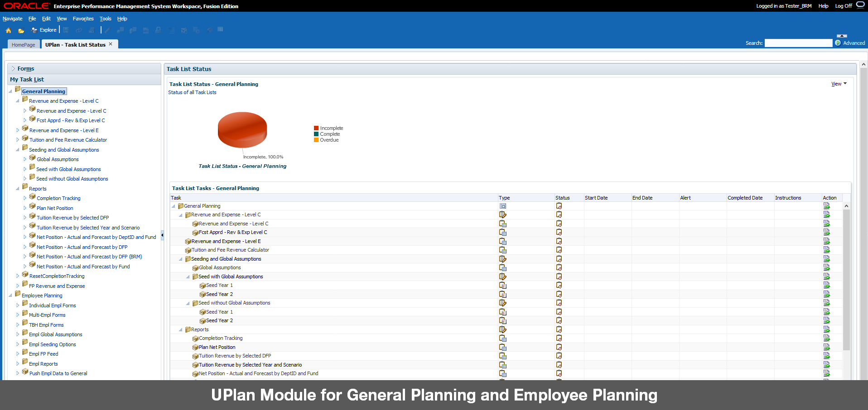
Task: Expand Revenue and Expense - Level E in left tree
Action: pos(18,130)
